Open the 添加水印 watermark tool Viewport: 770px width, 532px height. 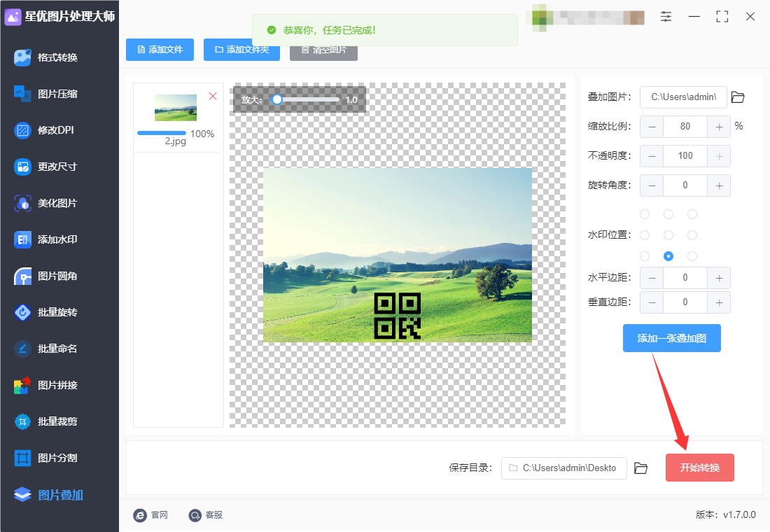pos(45,239)
